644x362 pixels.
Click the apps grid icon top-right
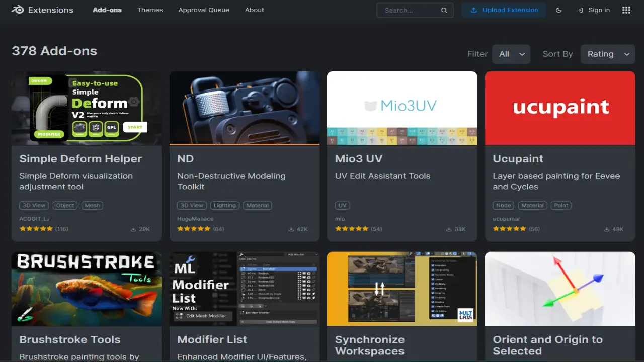626,10
